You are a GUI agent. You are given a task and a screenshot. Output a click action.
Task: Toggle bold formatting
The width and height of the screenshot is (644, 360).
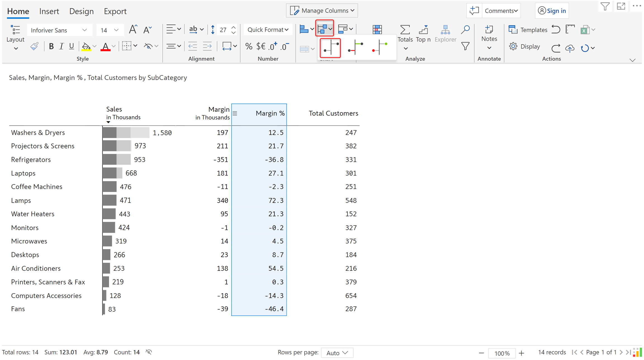click(x=51, y=46)
